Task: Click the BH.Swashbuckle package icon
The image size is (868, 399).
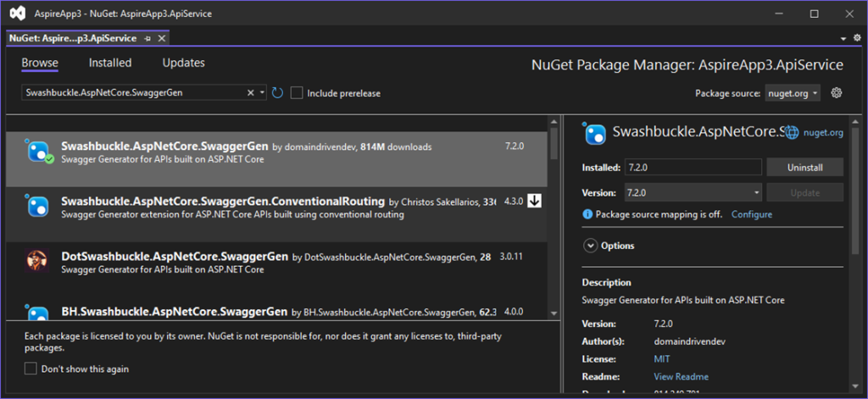Action: point(37,312)
